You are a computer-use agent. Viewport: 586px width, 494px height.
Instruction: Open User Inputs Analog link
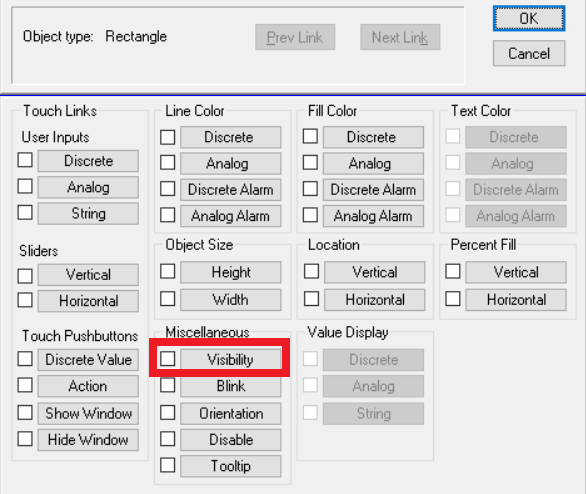[x=88, y=187]
